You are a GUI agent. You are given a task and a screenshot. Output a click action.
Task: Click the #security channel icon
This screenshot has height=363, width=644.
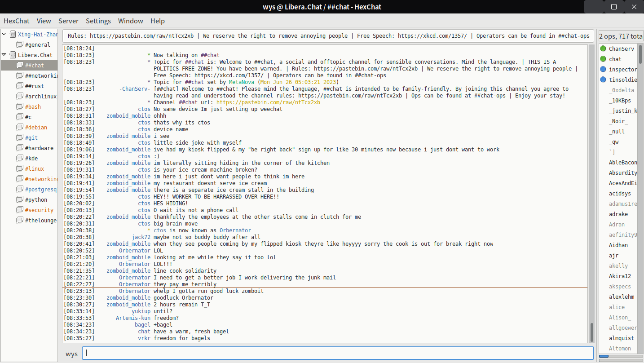pos(20,210)
